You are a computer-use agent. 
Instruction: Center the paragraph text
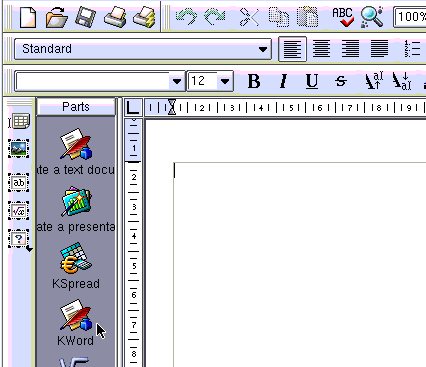(321, 49)
